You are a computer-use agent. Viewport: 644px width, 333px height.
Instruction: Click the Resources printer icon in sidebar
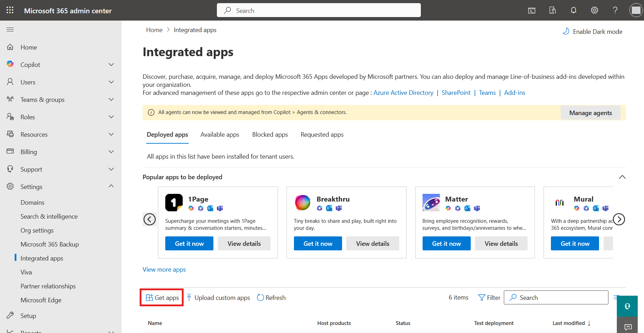10,134
